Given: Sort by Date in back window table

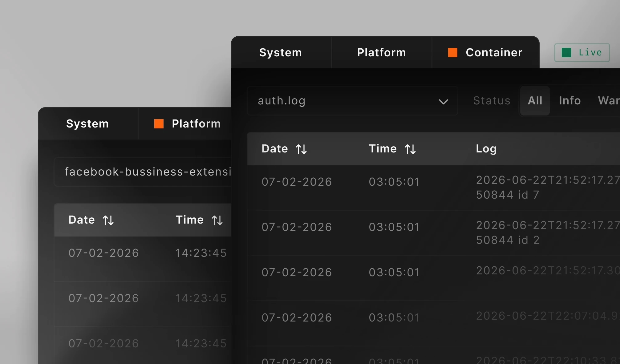Looking at the screenshot, I should [x=108, y=220].
